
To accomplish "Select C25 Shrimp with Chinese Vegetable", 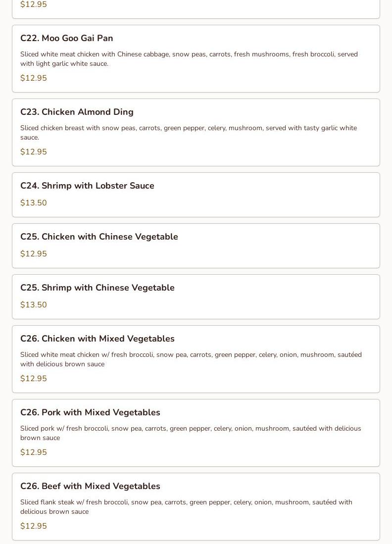I will point(98,288).
